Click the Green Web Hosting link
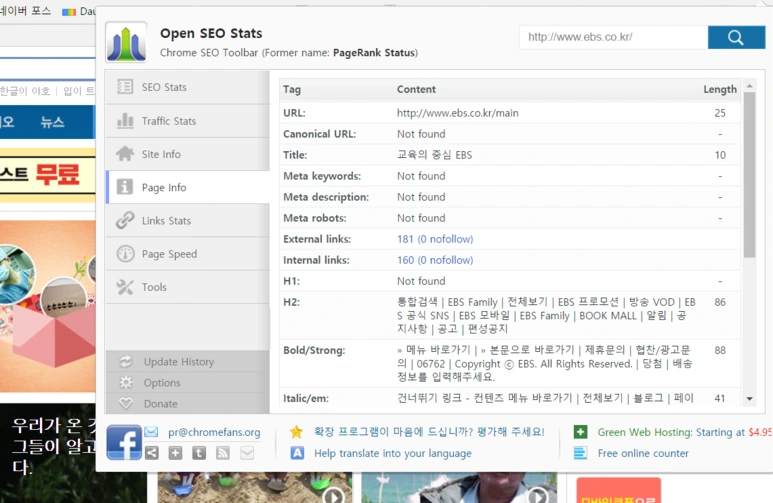Screen dimensions: 773x503 tap(685, 432)
